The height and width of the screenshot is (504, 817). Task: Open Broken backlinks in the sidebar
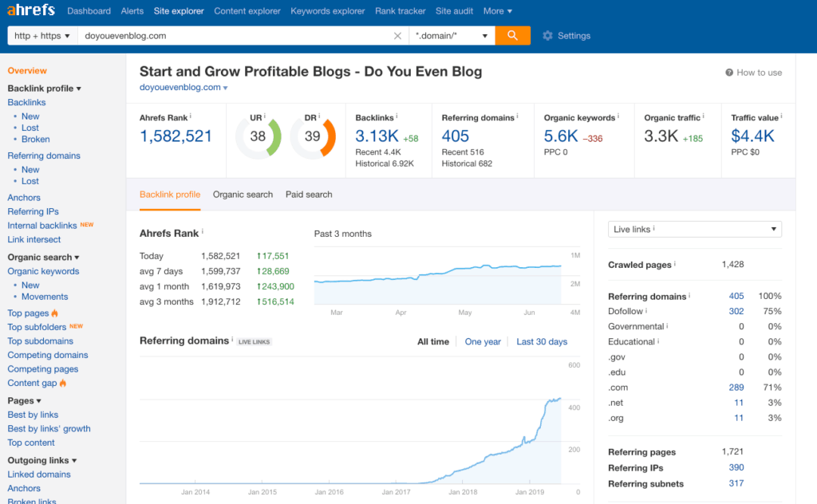click(35, 139)
